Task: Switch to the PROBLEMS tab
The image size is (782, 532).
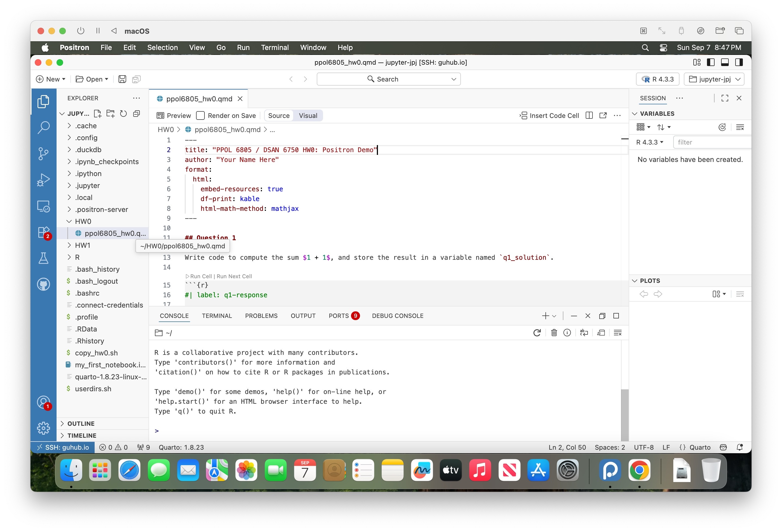Action: click(x=261, y=316)
